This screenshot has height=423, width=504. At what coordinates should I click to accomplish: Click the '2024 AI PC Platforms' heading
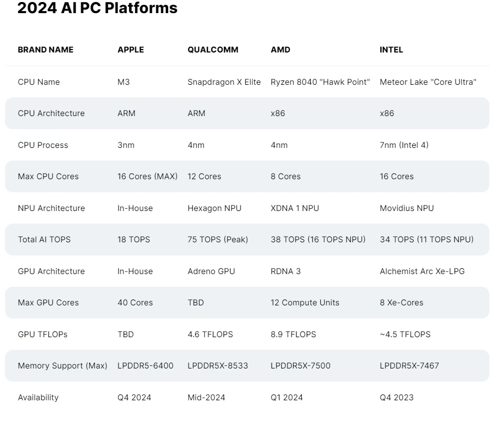[x=97, y=8]
